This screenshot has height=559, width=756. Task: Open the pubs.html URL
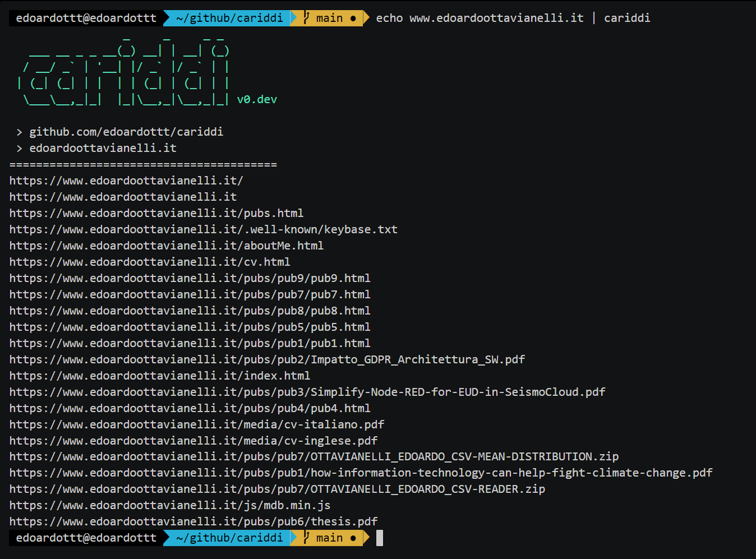point(156,213)
